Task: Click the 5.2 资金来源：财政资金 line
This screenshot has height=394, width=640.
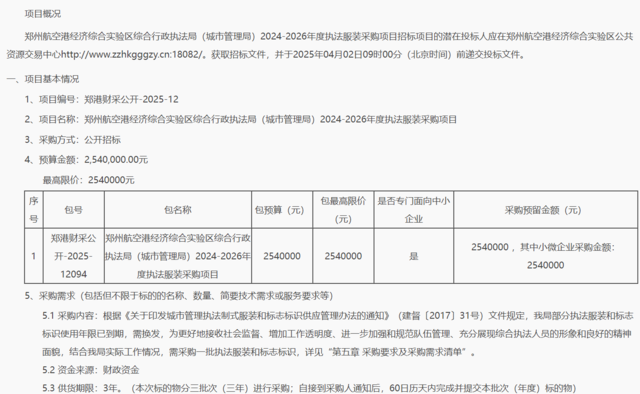Action: [x=91, y=370]
